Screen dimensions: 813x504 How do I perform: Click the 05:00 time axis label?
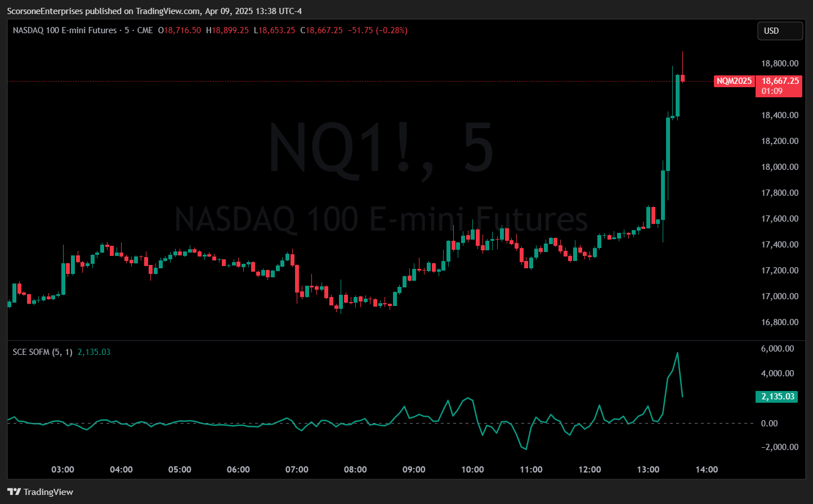pyautogui.click(x=180, y=470)
